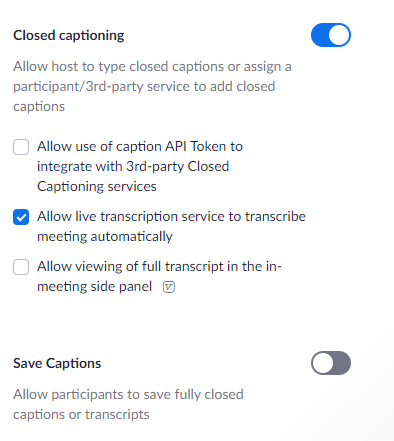Click the 'integrate with 3rd-party Closed' text line
This screenshot has width=394, height=441.
click(x=133, y=166)
